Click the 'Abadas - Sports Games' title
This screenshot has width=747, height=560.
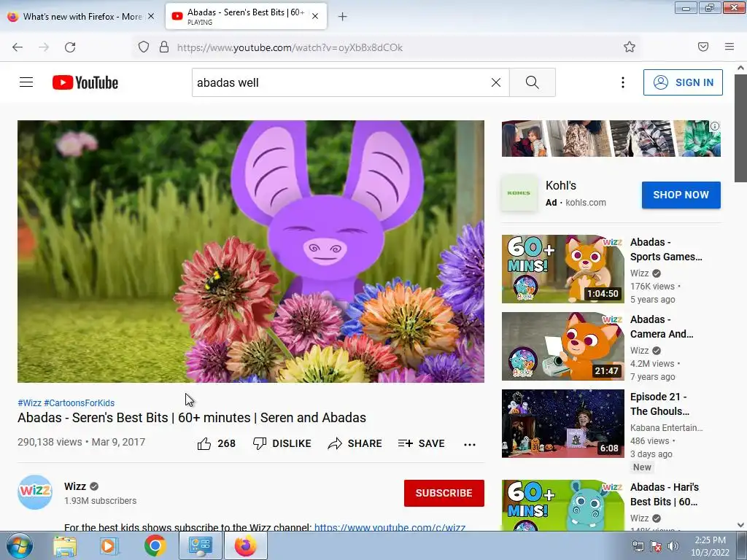coord(666,249)
